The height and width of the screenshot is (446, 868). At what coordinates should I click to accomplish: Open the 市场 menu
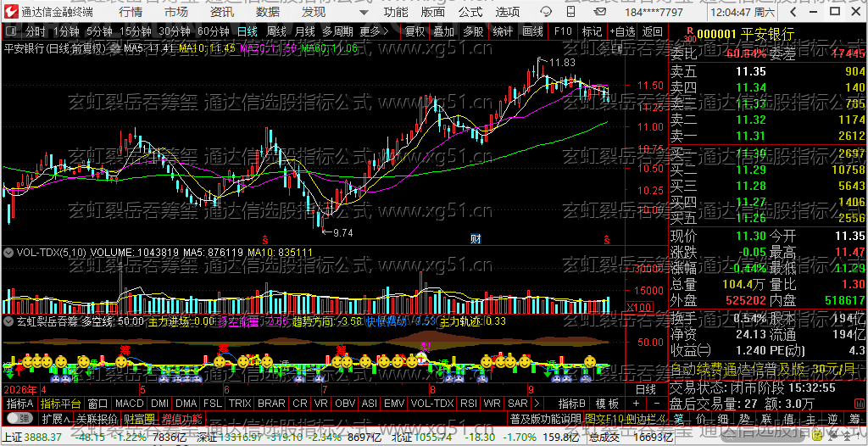click(x=176, y=12)
